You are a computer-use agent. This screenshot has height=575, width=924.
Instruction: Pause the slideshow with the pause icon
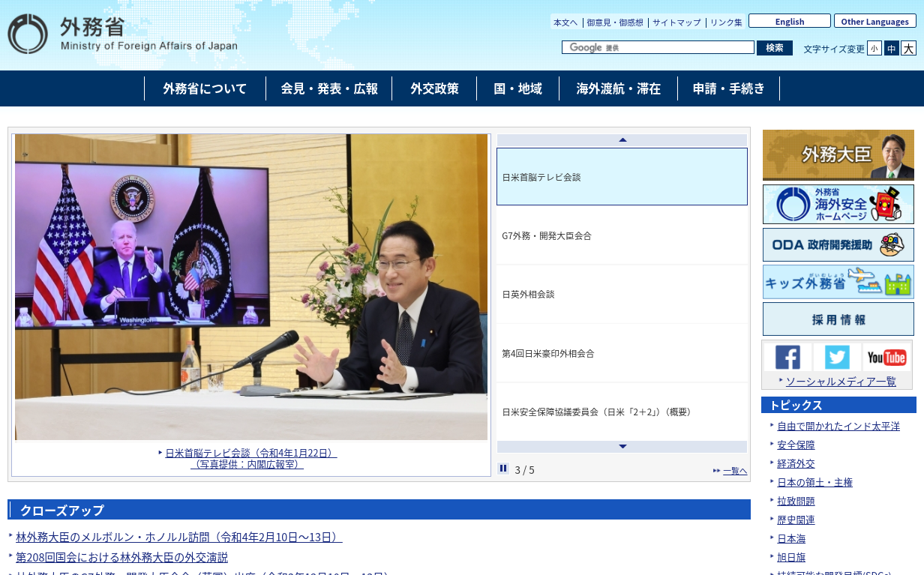503,469
